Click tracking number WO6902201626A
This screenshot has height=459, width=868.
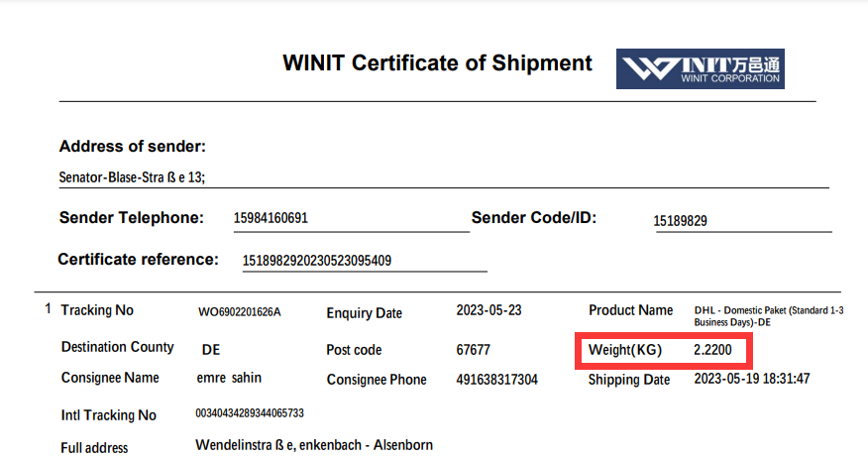tap(240, 312)
